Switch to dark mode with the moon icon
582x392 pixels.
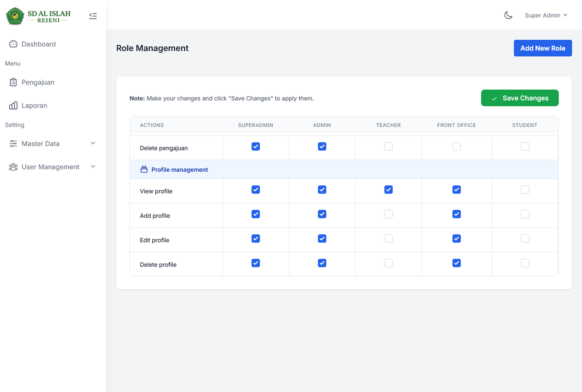pos(508,15)
